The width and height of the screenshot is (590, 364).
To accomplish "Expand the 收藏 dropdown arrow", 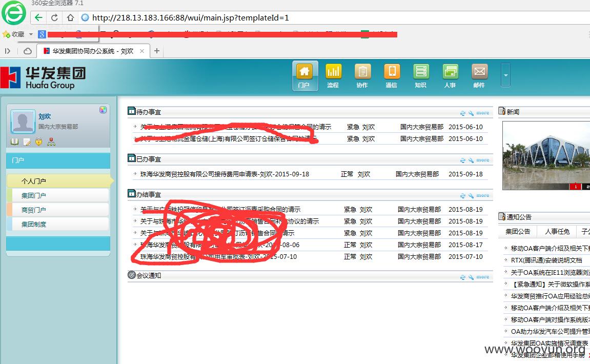I will pos(31,34).
